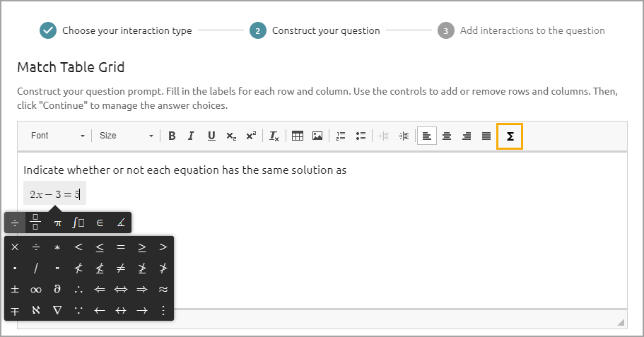Insert the minus-plus symbol
This screenshot has width=644, height=337.
tap(15, 310)
